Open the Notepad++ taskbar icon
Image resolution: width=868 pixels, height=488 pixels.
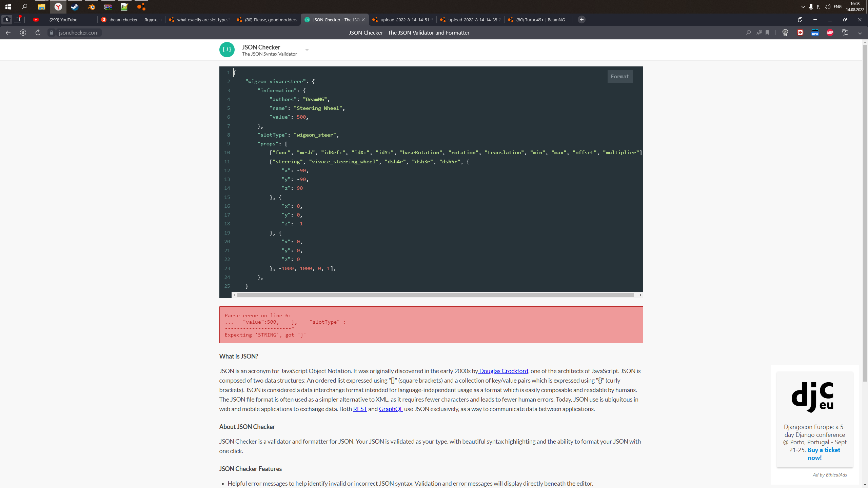coord(124,6)
